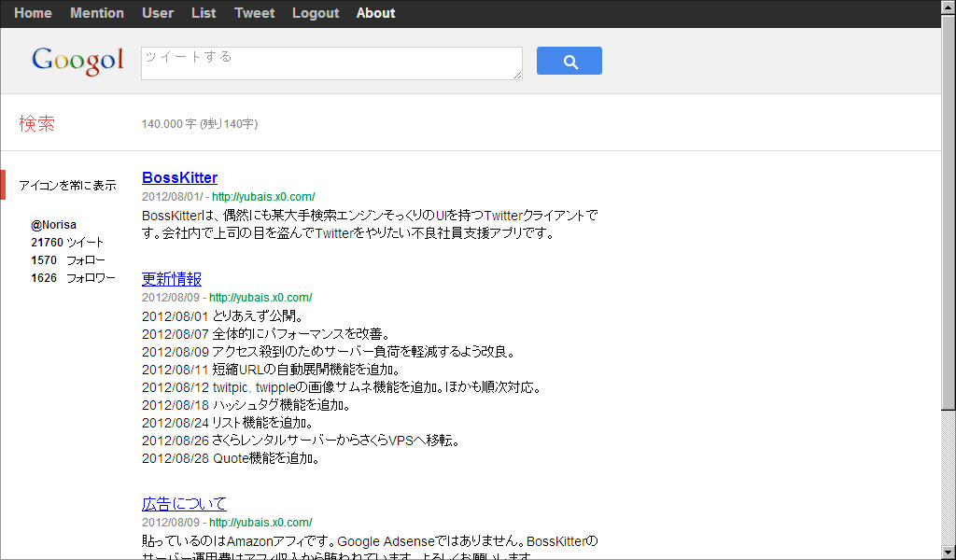Open the BossKitter title link

180,177
